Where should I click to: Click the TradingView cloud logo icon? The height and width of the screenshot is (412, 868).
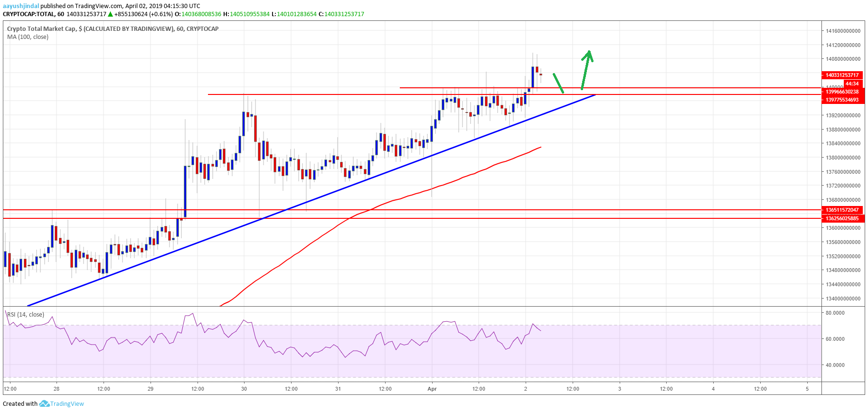(44, 404)
